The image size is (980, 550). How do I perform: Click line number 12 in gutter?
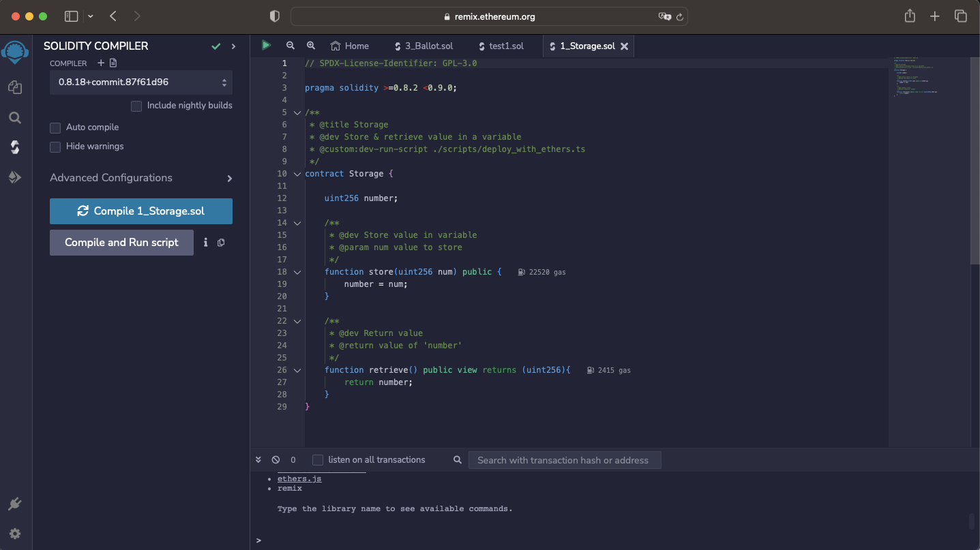[282, 198]
